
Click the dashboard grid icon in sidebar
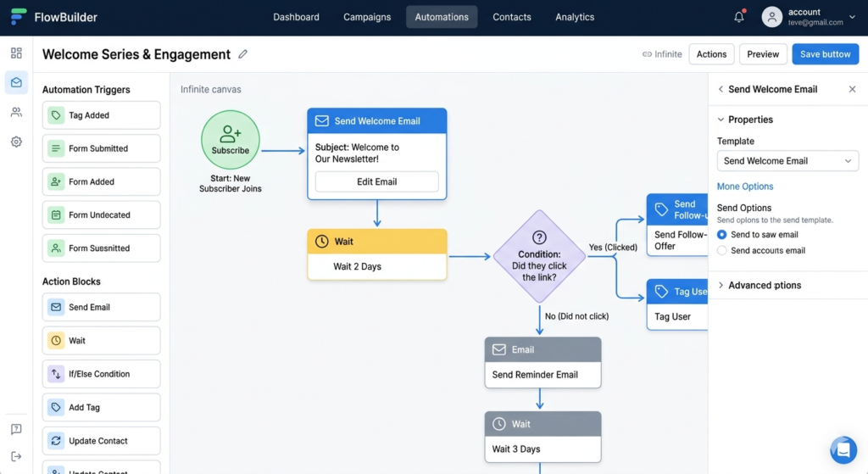pyautogui.click(x=16, y=53)
